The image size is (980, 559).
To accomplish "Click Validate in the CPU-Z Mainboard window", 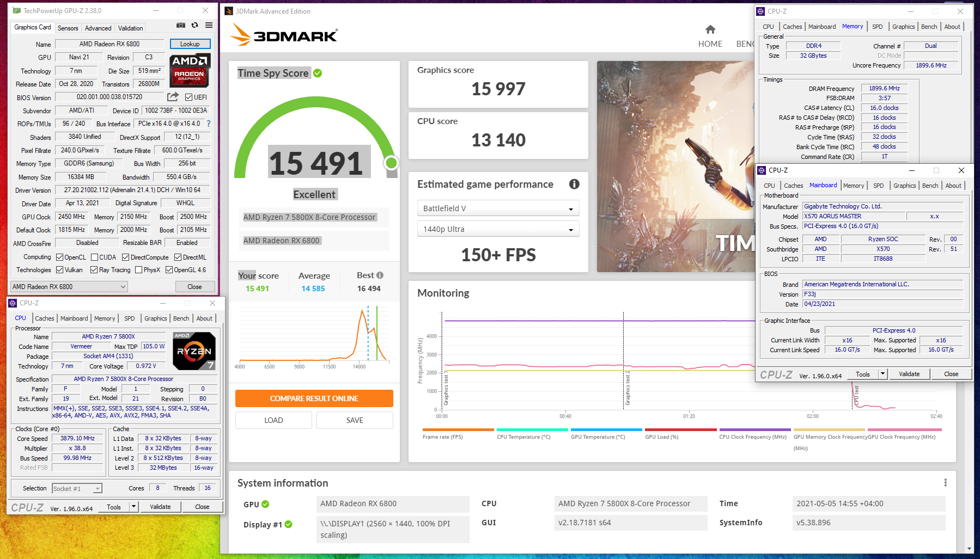I will click(x=909, y=374).
